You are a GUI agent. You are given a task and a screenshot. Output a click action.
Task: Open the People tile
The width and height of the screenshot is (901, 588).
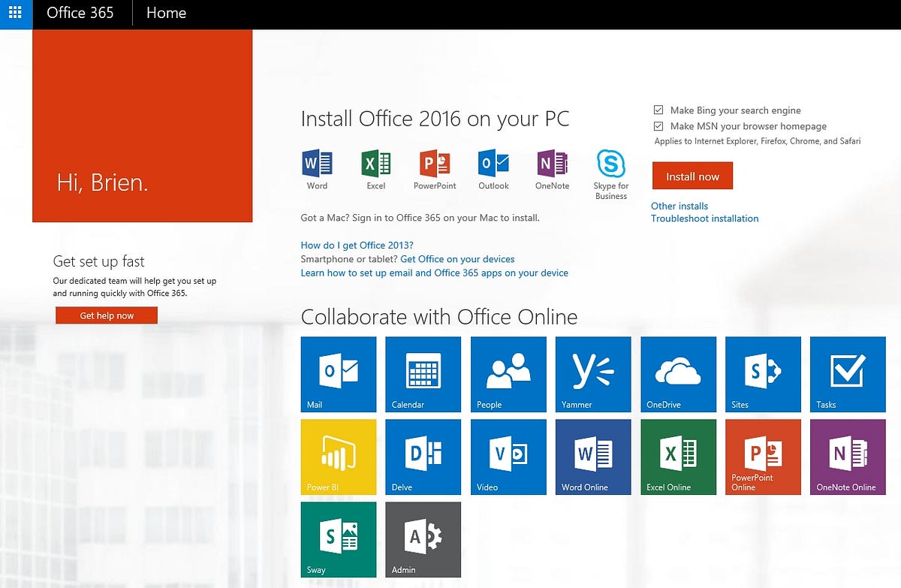tap(508, 375)
